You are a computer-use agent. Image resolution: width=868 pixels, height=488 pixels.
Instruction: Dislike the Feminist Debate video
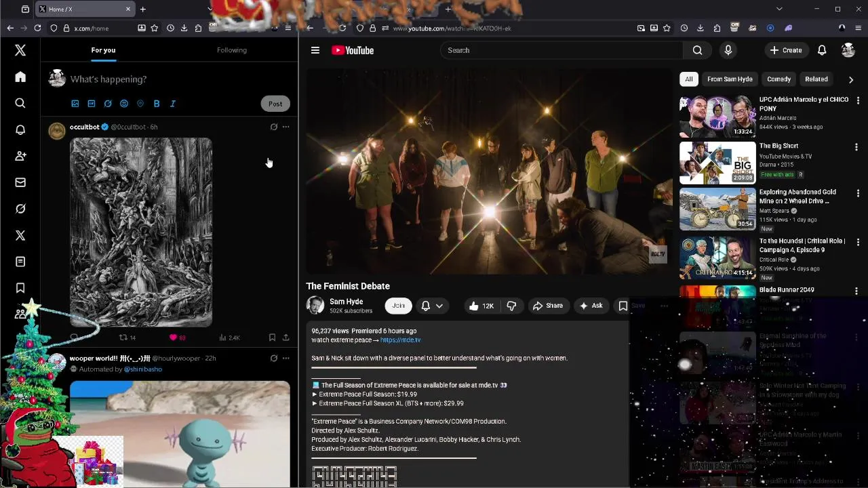(511, 306)
